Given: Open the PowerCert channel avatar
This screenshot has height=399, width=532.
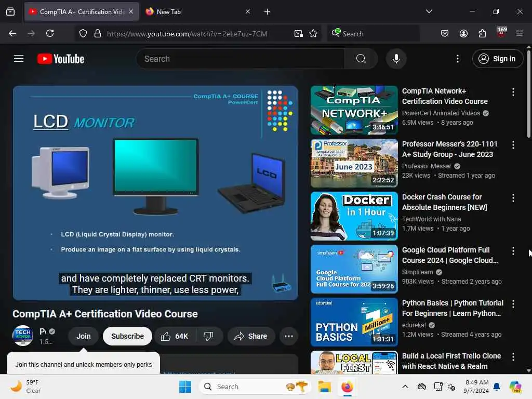Looking at the screenshot, I should tap(23, 336).
